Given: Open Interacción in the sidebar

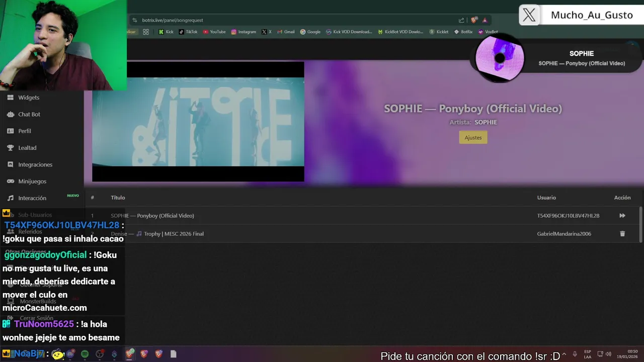Looking at the screenshot, I should click(x=32, y=198).
